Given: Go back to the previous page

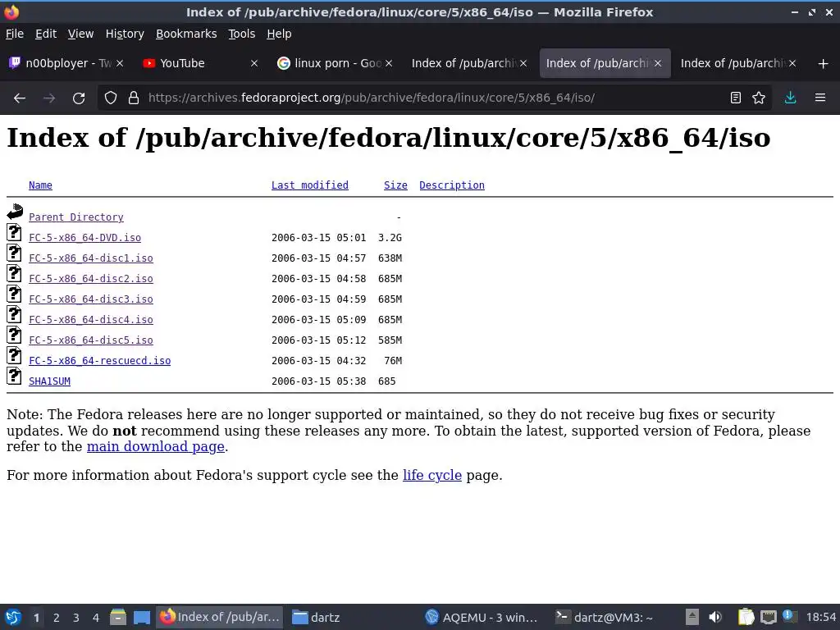Looking at the screenshot, I should [20, 98].
